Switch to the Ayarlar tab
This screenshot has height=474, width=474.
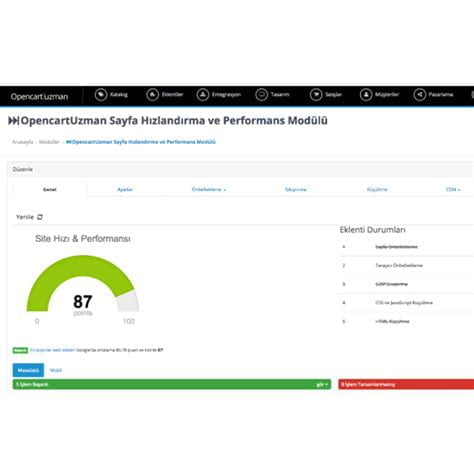(x=125, y=190)
